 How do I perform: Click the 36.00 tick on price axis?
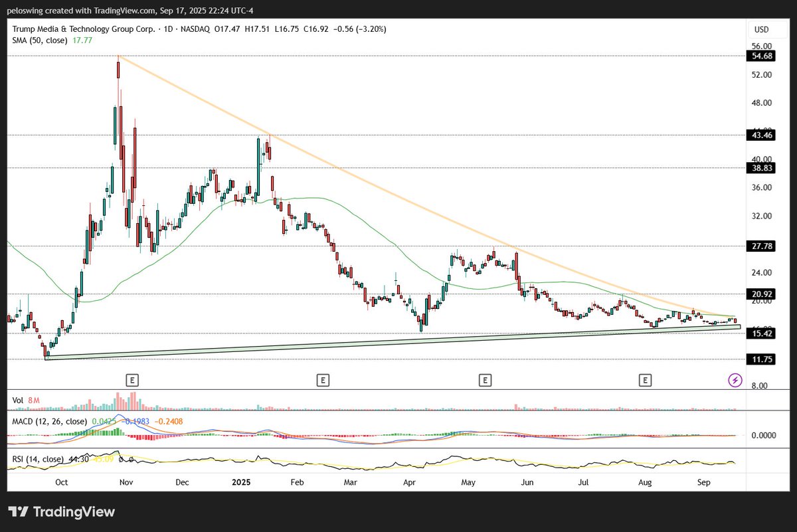pyautogui.click(x=762, y=187)
